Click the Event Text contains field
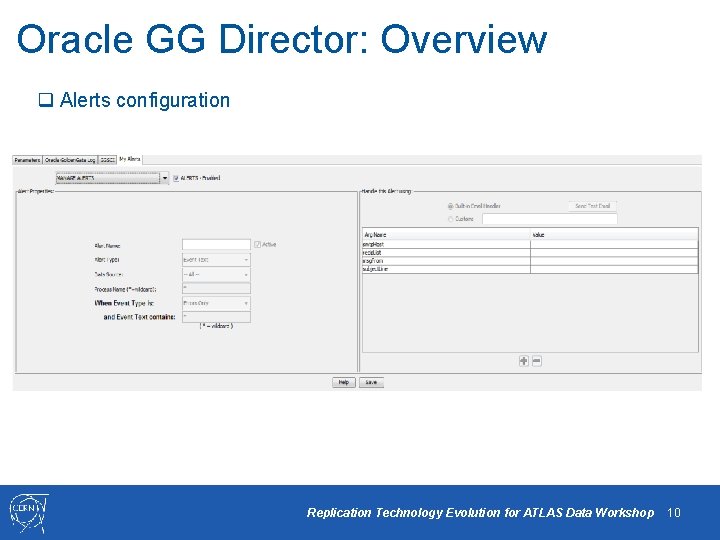720x540 pixels. click(x=216, y=317)
